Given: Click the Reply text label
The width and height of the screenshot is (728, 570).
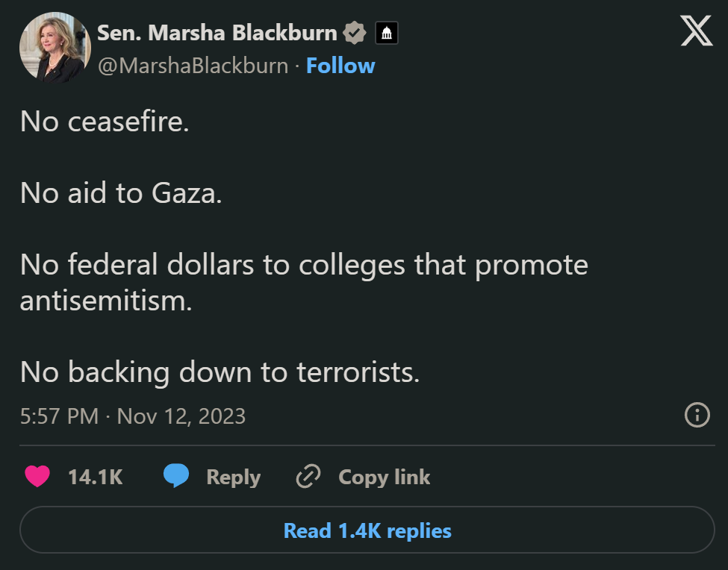Looking at the screenshot, I should (x=233, y=477).
